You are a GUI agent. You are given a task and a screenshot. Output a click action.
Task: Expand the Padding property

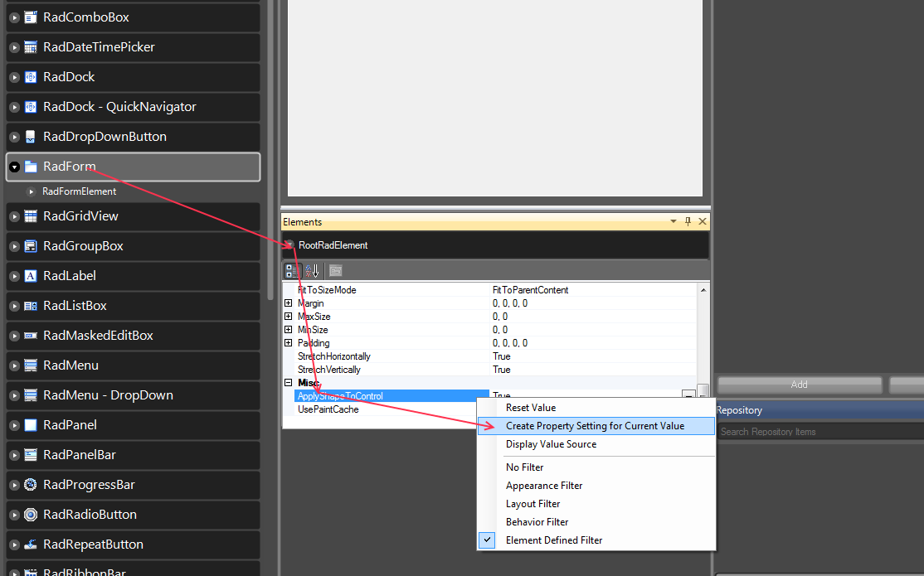point(288,343)
